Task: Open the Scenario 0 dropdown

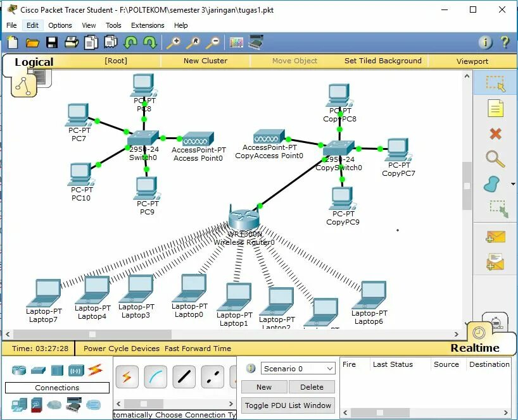Action: pos(298,369)
